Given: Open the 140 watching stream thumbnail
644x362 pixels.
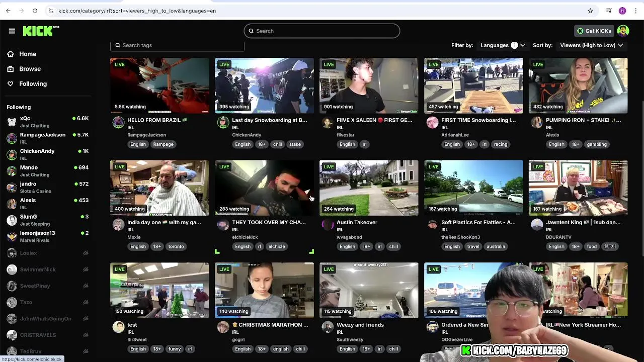Looking at the screenshot, I should [x=264, y=290].
